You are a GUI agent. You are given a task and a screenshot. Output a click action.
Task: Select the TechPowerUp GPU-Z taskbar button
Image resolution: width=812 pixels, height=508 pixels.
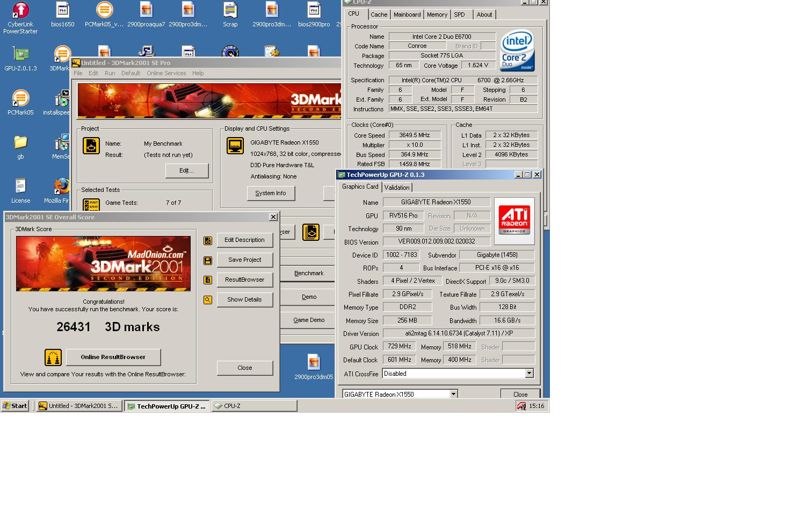[167, 406]
